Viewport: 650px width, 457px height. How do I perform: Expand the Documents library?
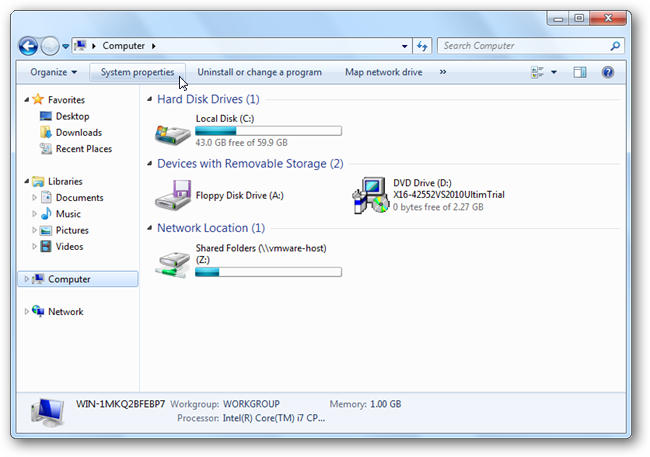[x=34, y=198]
